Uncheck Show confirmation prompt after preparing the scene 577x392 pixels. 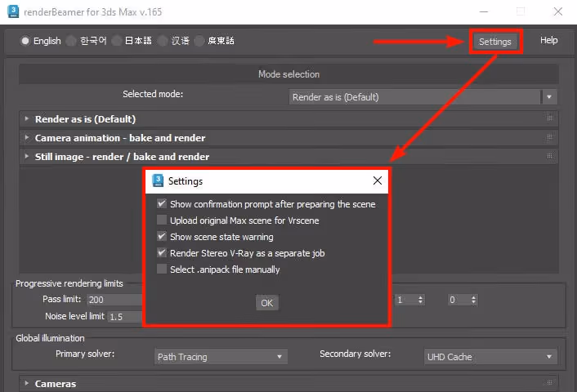pyautogui.click(x=162, y=203)
